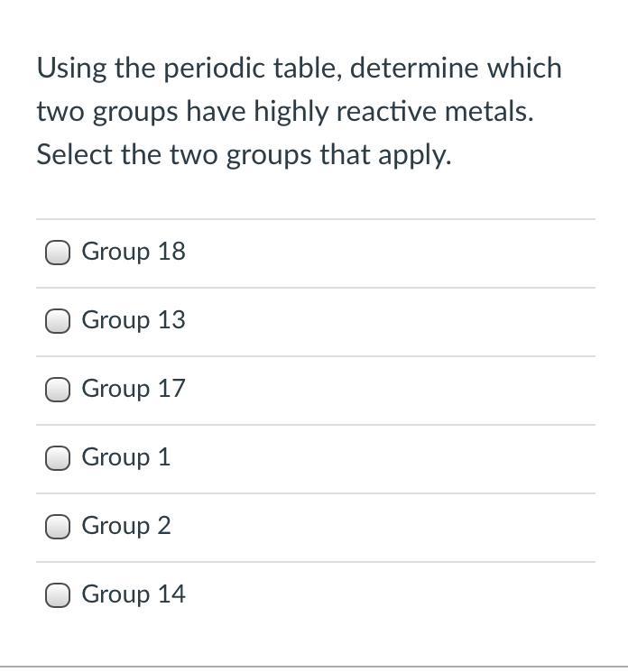
Task: Click the "Group 14" answer label
Action: [134, 594]
